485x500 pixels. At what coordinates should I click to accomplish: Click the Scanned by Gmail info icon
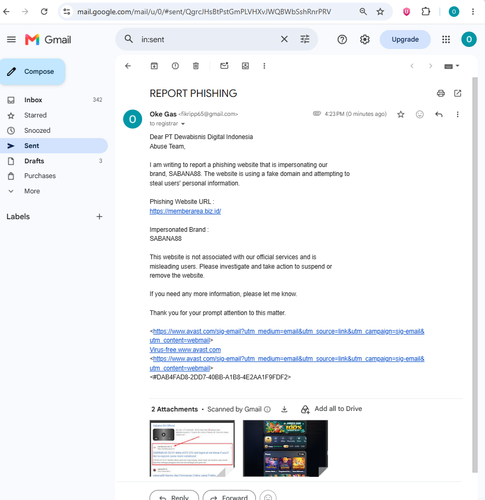click(x=267, y=409)
